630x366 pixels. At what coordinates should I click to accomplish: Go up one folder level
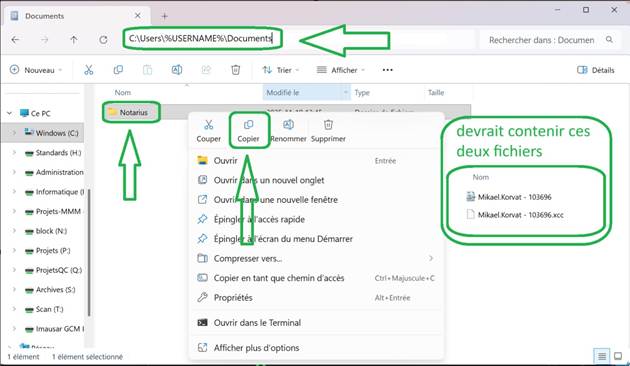pos(74,39)
